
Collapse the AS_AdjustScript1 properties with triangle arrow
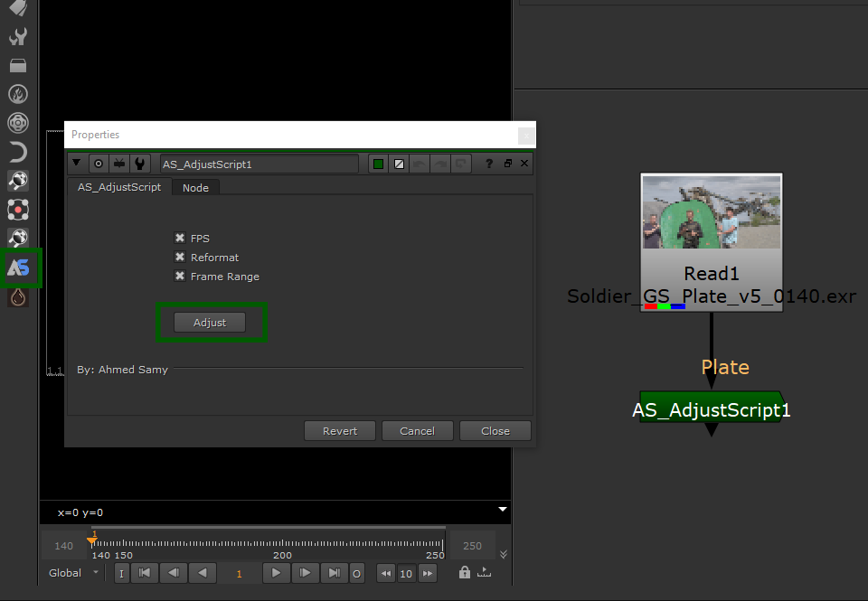pyautogui.click(x=77, y=164)
